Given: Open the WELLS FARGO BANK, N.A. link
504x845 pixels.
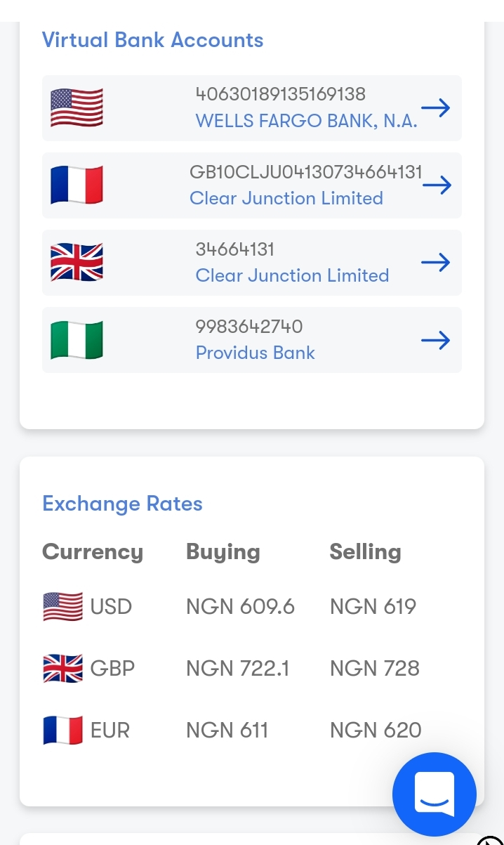Looking at the screenshot, I should (306, 121).
